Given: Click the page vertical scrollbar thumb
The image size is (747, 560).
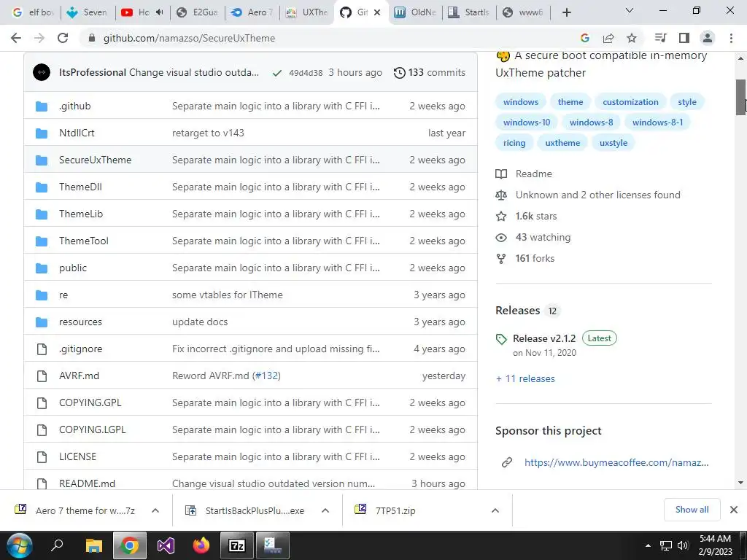Looking at the screenshot, I should (740, 97).
